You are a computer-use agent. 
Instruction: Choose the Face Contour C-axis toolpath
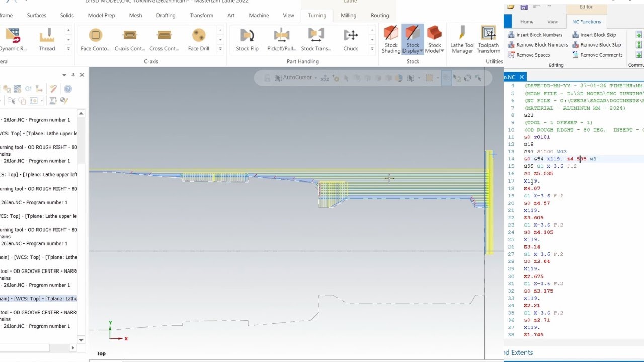click(x=95, y=40)
